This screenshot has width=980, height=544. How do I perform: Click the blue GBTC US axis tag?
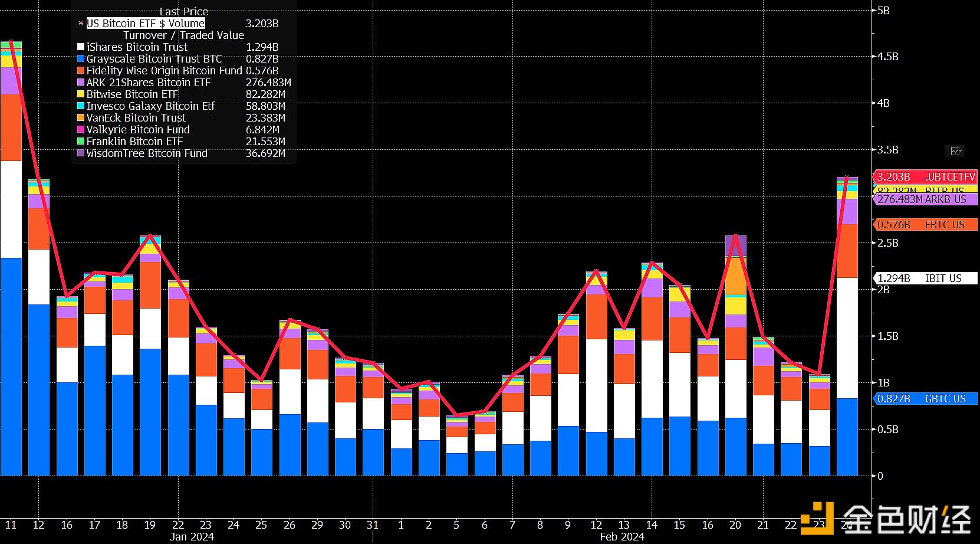(925, 399)
